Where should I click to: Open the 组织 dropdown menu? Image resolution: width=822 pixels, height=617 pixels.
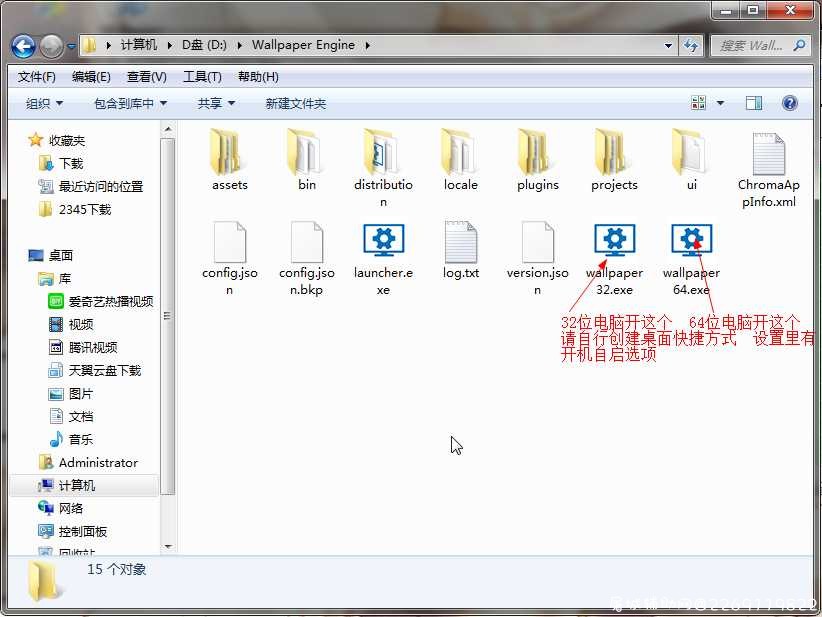44,103
